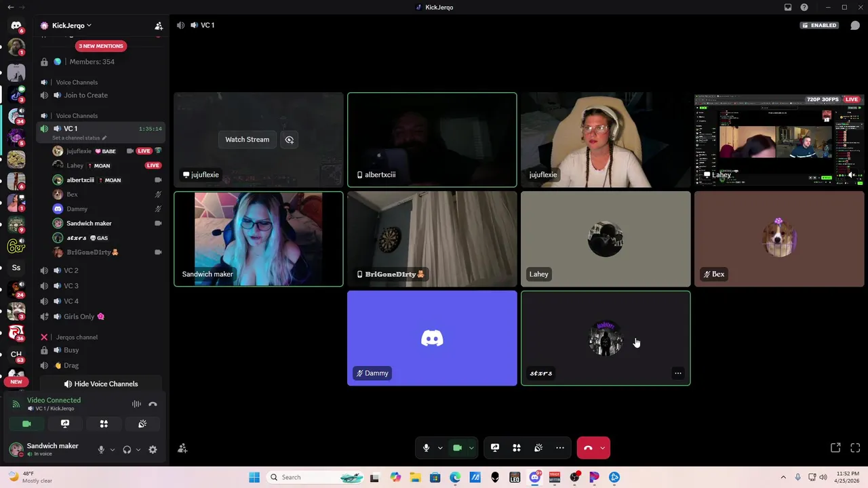This screenshot has height=488, width=868.
Task: Open noise suppression waveform icon
Action: (136, 404)
